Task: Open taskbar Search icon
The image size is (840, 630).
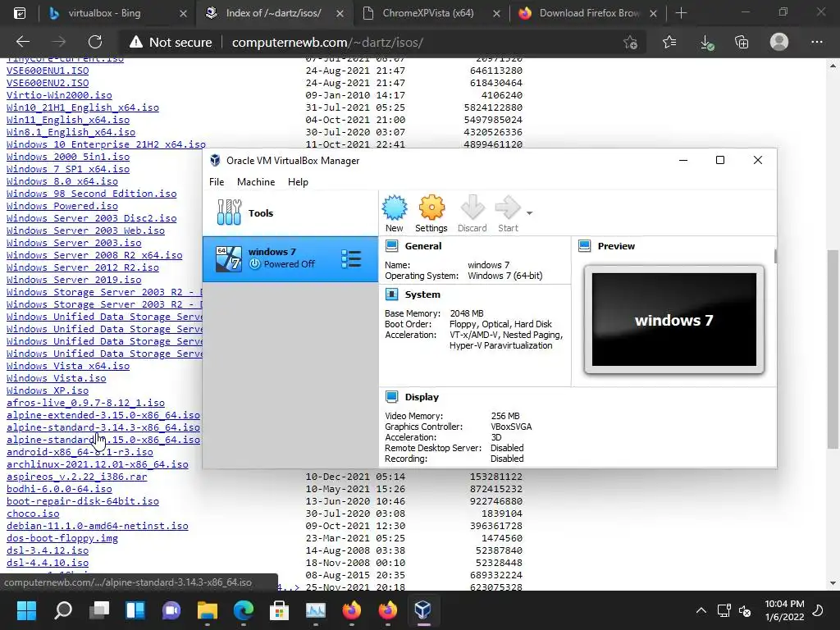Action: coord(62,610)
